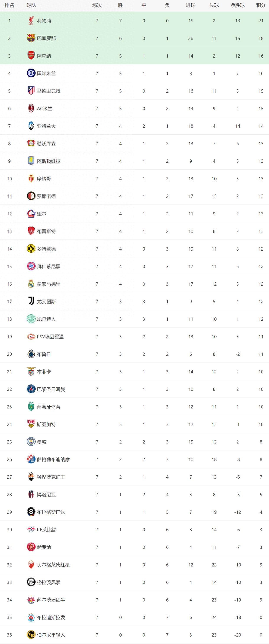Click the 排名 column header
Screen dimensions: 269x644
coord(9,5)
